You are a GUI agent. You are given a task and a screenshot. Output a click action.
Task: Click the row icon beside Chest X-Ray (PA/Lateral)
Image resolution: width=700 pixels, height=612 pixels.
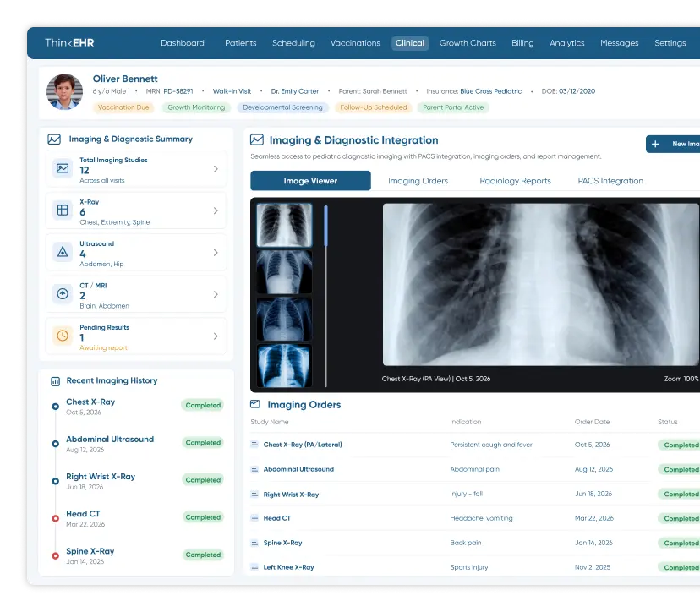(x=254, y=444)
